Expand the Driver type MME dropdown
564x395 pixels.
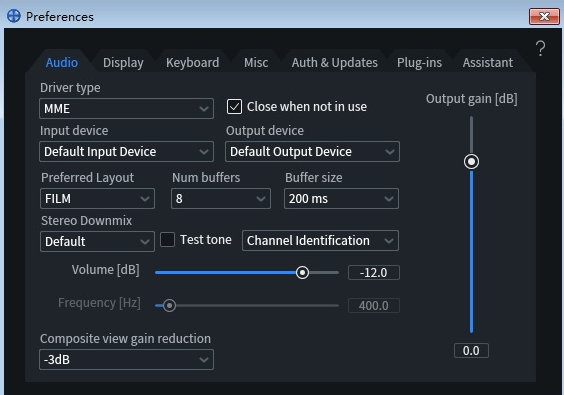(x=126, y=109)
